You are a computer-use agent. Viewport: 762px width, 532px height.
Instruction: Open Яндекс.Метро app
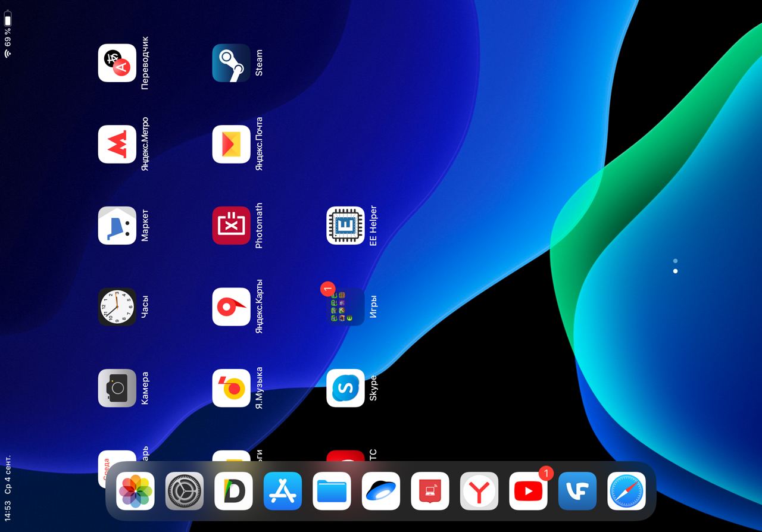coord(117,144)
